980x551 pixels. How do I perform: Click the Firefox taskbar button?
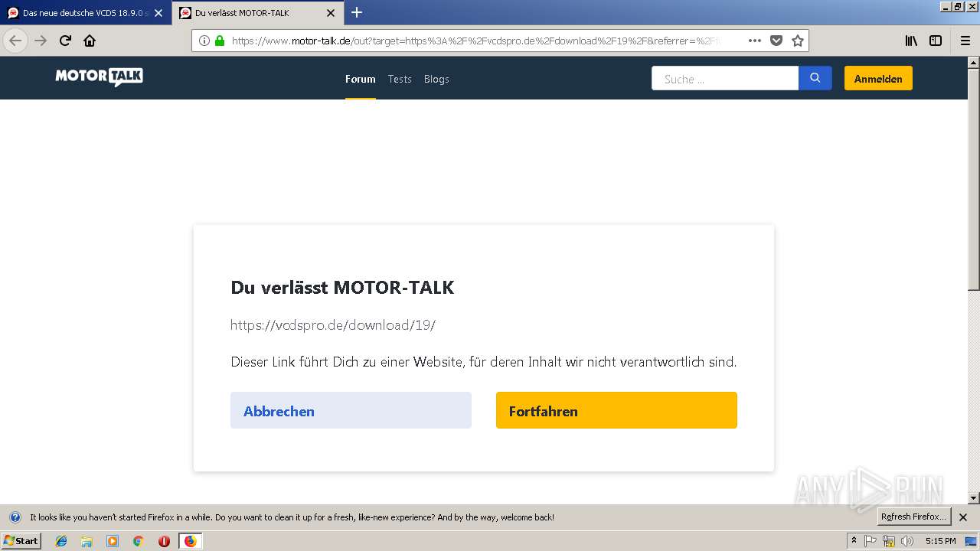pyautogui.click(x=190, y=541)
